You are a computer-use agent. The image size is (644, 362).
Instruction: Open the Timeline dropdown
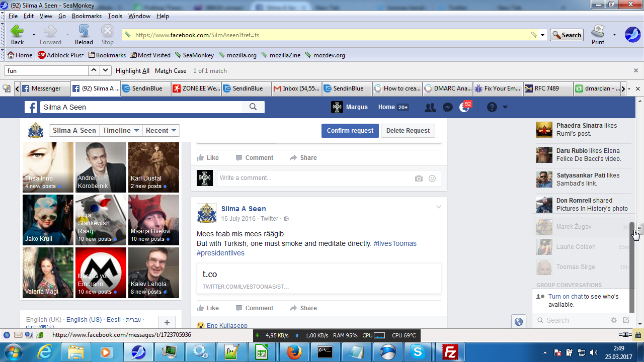pyautogui.click(x=121, y=131)
